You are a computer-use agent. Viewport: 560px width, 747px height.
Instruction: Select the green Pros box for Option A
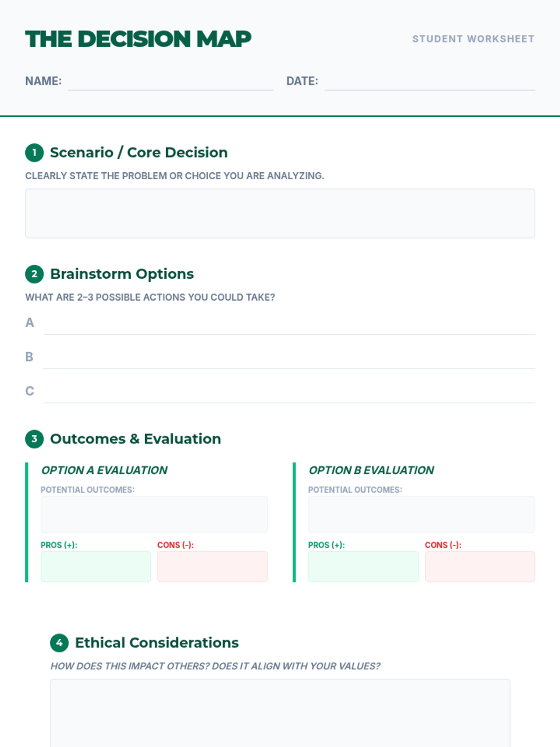96,567
